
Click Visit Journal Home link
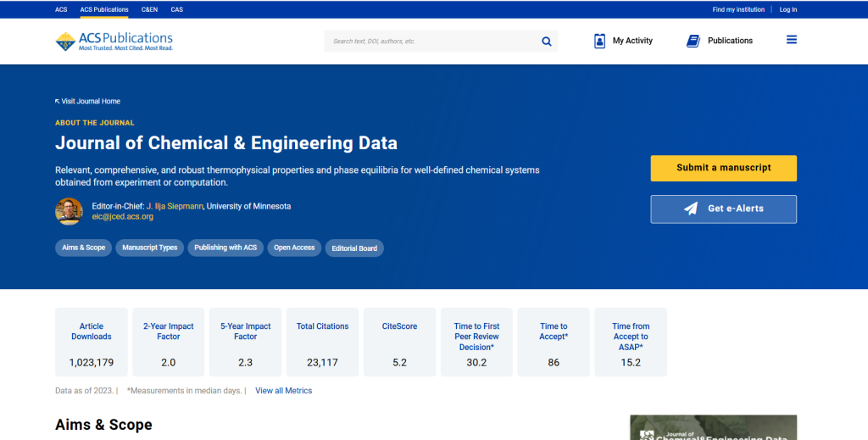87,101
